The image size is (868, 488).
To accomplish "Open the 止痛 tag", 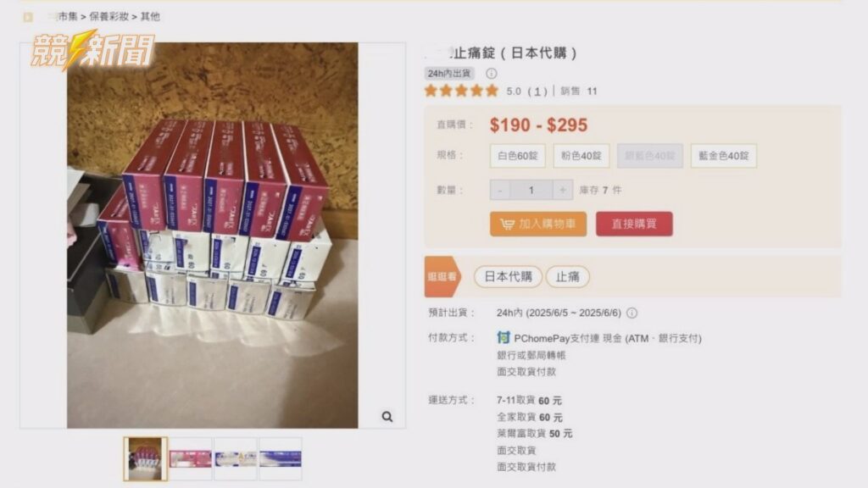I will pos(567,277).
